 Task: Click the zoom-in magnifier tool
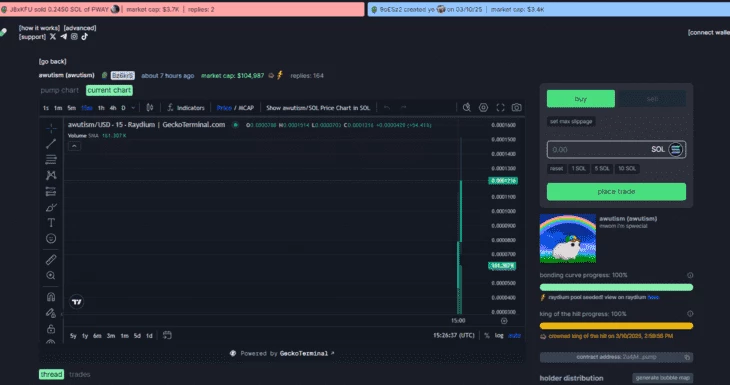point(51,276)
